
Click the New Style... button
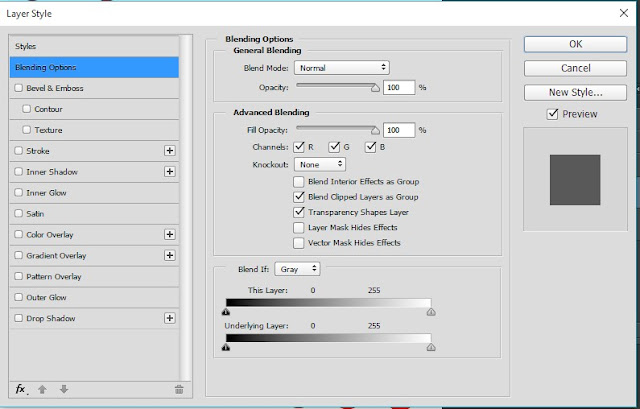point(576,92)
